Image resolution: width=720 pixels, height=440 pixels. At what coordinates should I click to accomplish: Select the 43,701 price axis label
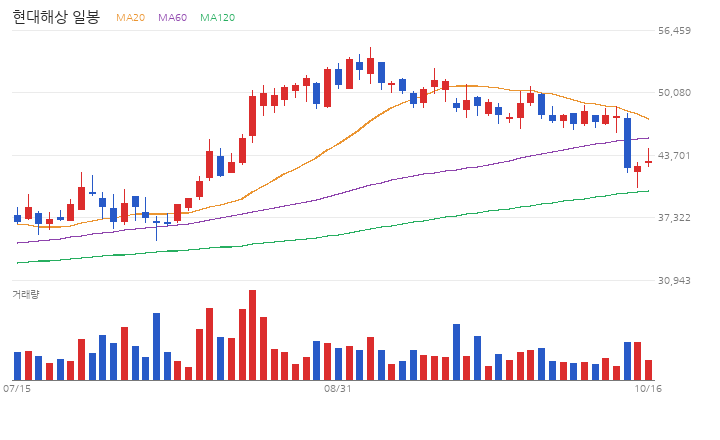point(674,156)
